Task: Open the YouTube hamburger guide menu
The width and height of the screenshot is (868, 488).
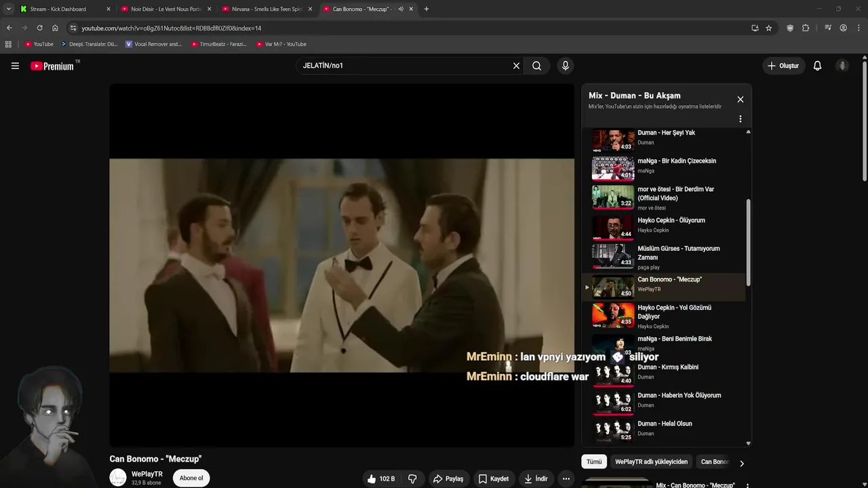Action: pyautogui.click(x=15, y=66)
